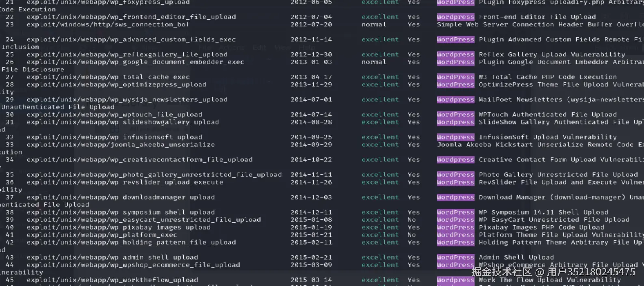The width and height of the screenshot is (644, 286).
Task: Select module path wp_admin_shell_upload
Action: [x=112, y=257]
